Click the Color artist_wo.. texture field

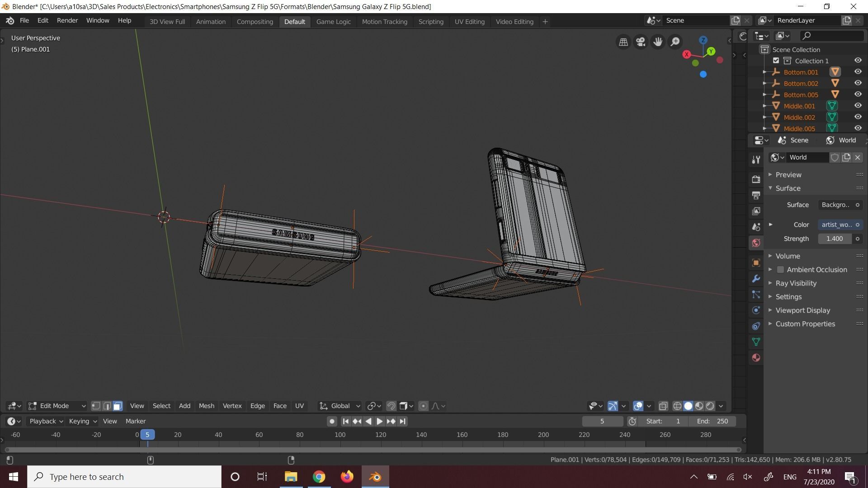tap(840, 225)
